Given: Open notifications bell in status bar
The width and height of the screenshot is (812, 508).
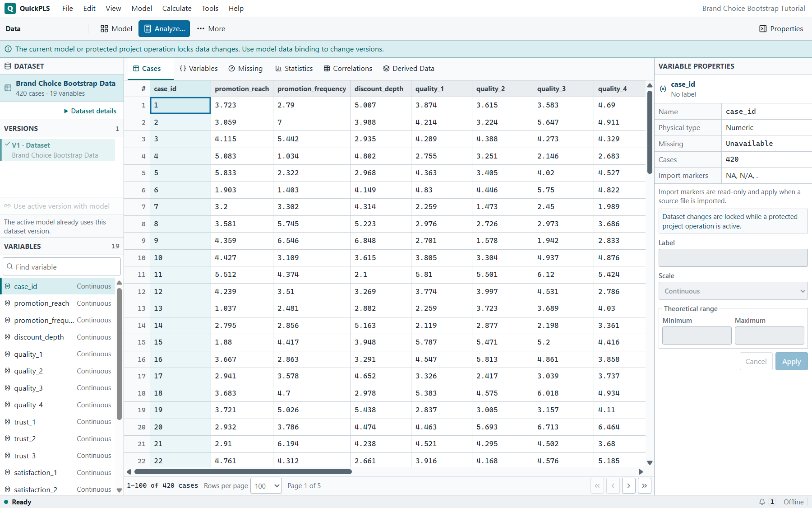Looking at the screenshot, I should [x=762, y=502].
